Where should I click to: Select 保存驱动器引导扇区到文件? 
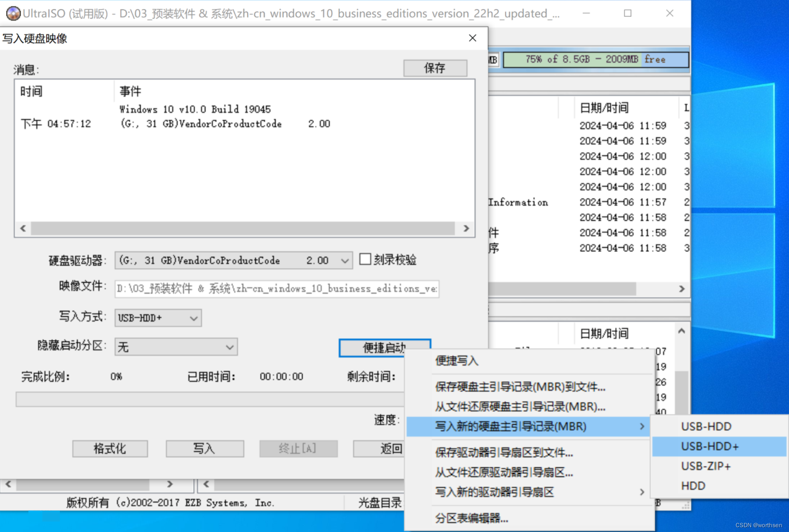[529, 453]
